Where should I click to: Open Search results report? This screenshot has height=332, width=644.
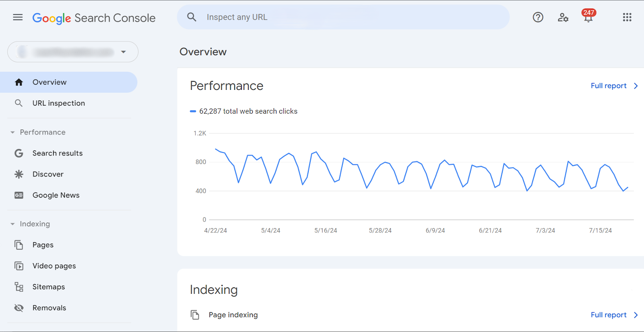pos(57,153)
